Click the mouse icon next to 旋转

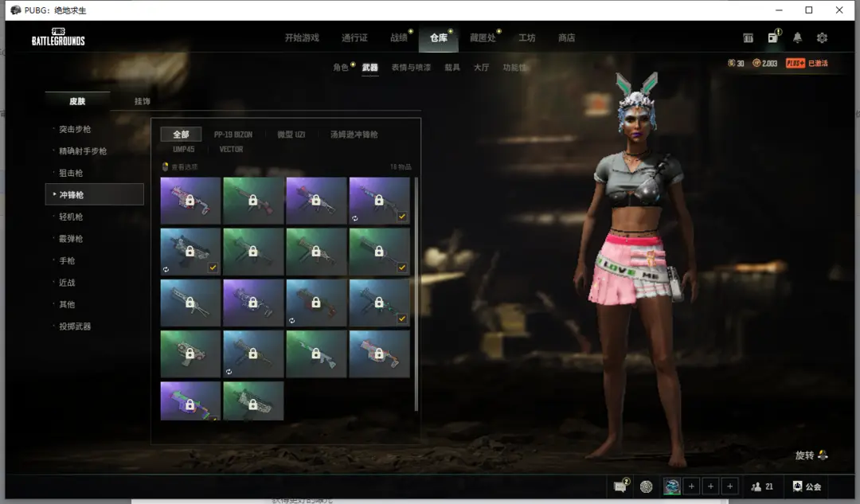click(823, 455)
